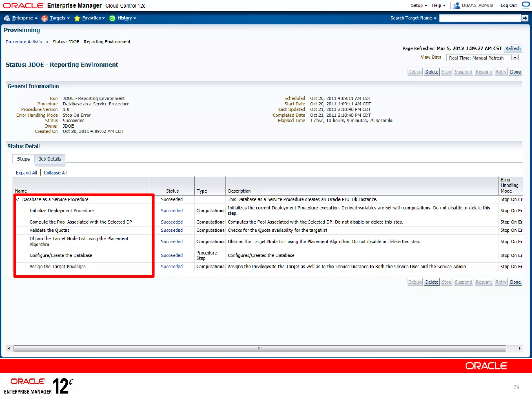Screen dimensions: 532x399
Task: Collapse the Database as a Service Procedure row
Action: point(18,199)
